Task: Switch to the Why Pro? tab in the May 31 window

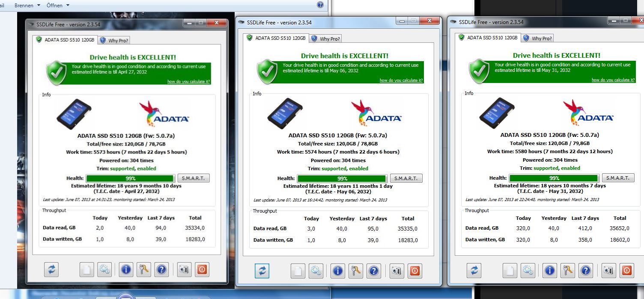Action: click(x=537, y=38)
